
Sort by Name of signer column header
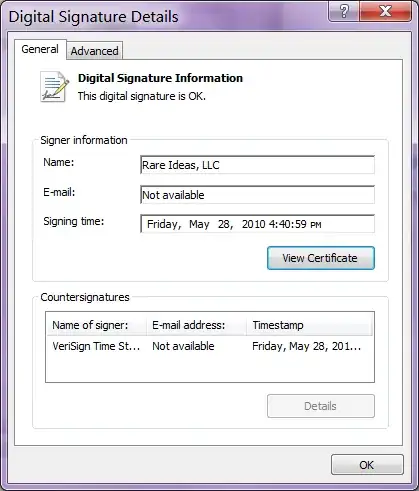(96, 325)
